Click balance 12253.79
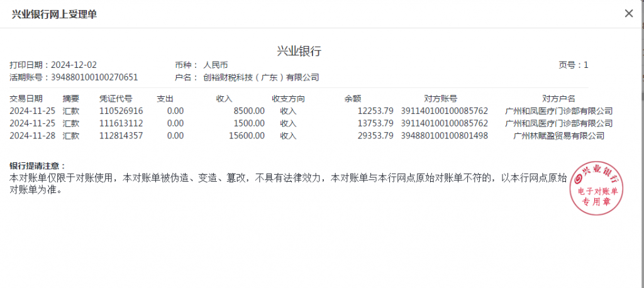 tap(375, 111)
